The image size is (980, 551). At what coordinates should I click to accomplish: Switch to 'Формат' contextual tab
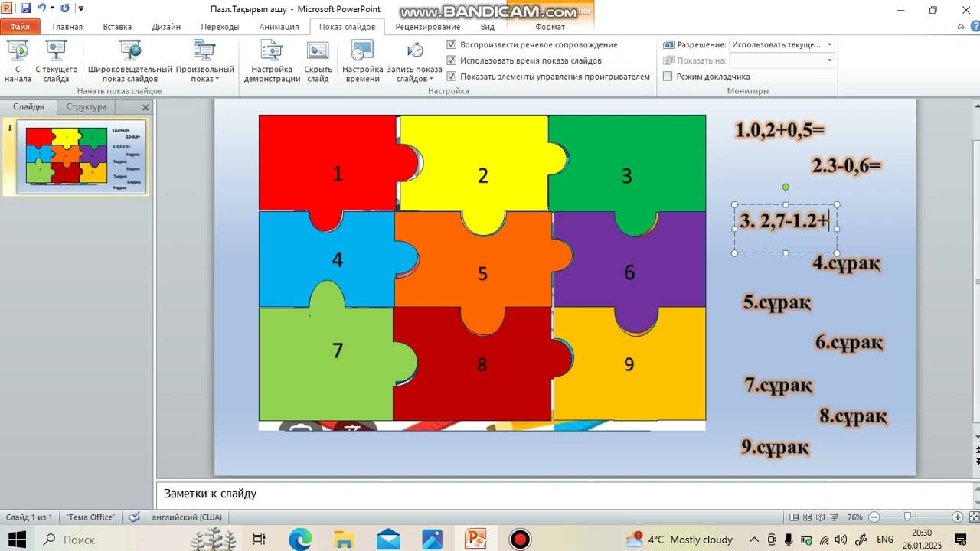click(x=550, y=27)
